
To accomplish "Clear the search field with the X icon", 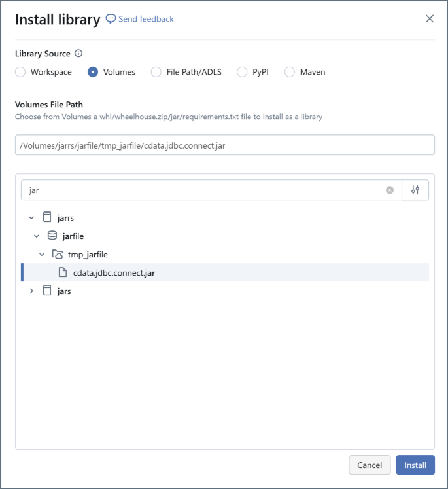I will (x=390, y=190).
